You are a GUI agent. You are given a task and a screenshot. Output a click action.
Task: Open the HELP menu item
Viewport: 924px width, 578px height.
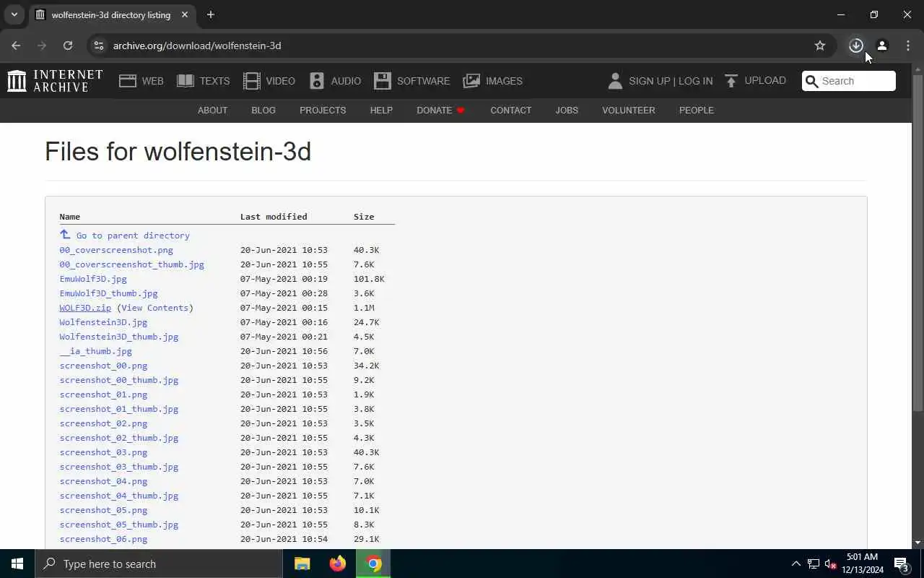pyautogui.click(x=381, y=110)
